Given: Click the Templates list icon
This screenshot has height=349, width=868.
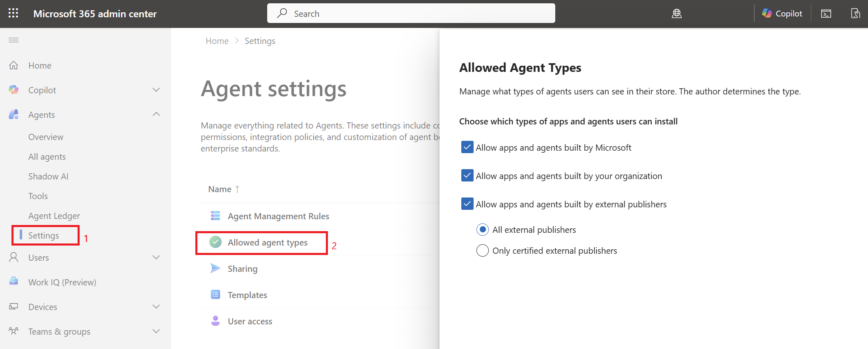Looking at the screenshot, I should coord(215,294).
